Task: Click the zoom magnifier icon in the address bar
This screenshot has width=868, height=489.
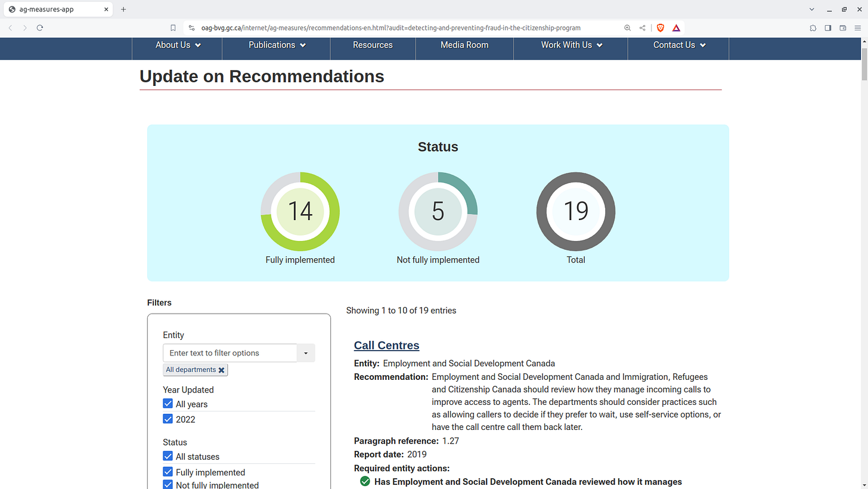Action: pyautogui.click(x=627, y=28)
